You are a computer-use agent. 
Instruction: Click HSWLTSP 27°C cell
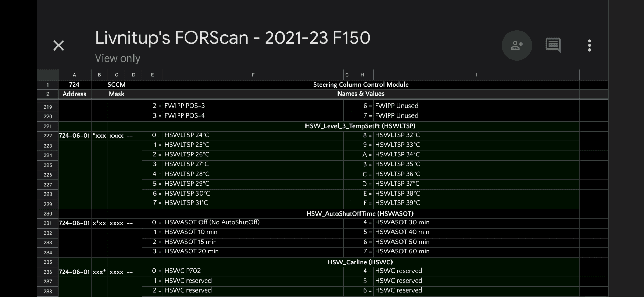[253, 164]
